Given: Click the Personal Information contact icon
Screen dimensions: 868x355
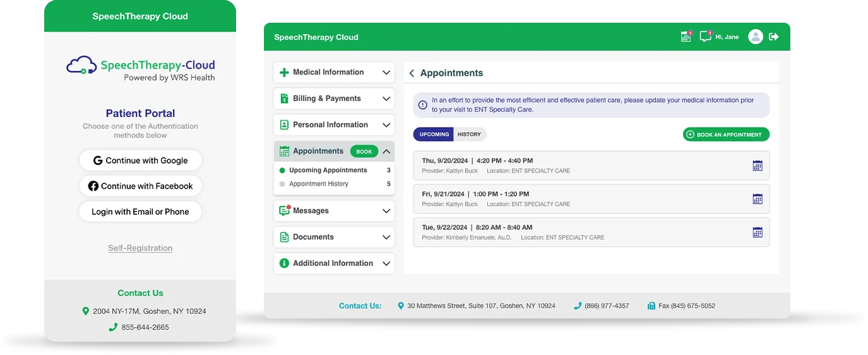Looking at the screenshot, I should [x=284, y=125].
